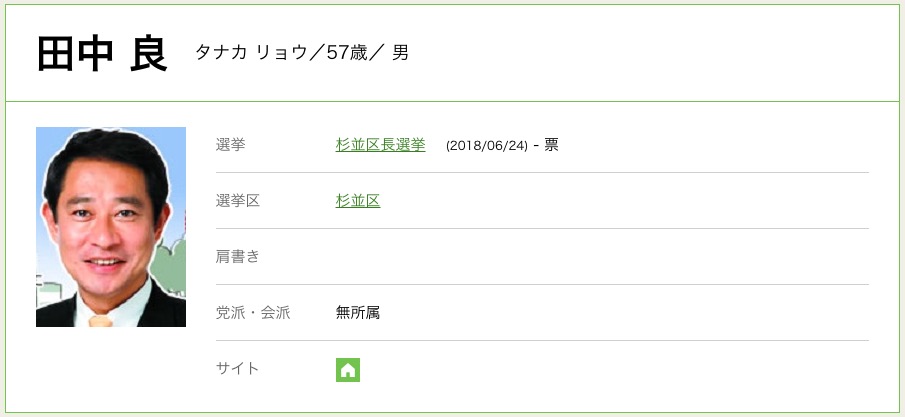
Task: Click the slash between 57歳 and 男
Action: [378, 53]
